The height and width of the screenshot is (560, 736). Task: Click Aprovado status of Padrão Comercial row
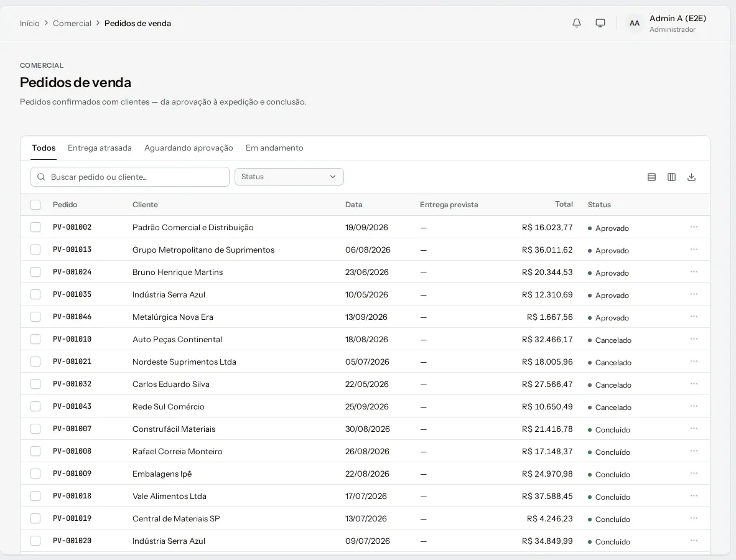(x=608, y=228)
